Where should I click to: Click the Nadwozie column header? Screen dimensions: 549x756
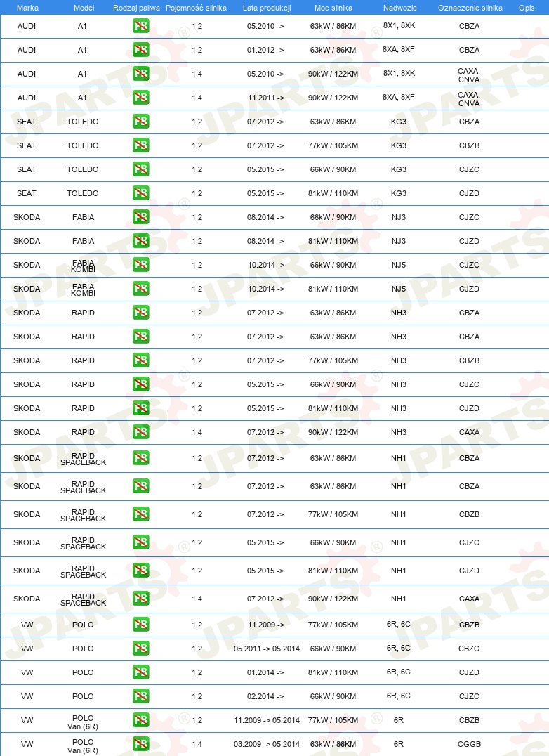point(400,8)
